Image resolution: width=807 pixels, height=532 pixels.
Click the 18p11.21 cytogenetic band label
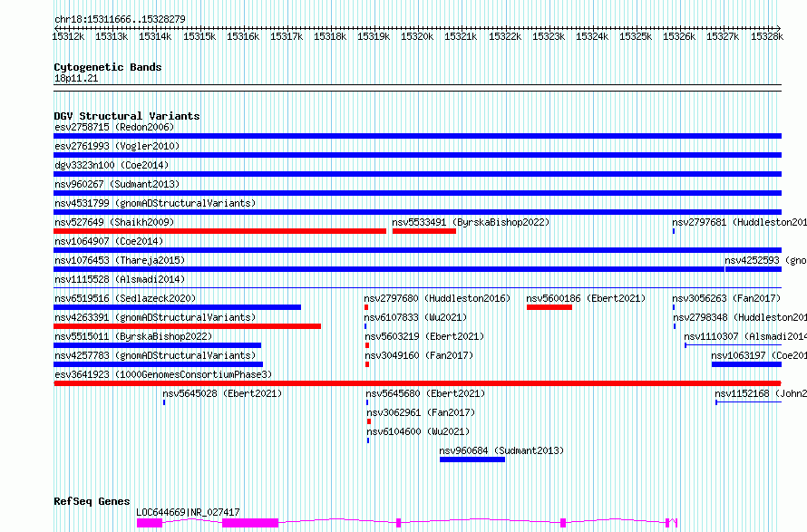point(76,78)
